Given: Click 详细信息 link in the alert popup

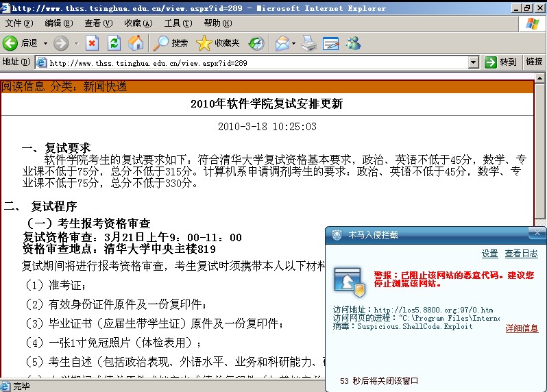Looking at the screenshot, I should coord(522,328).
